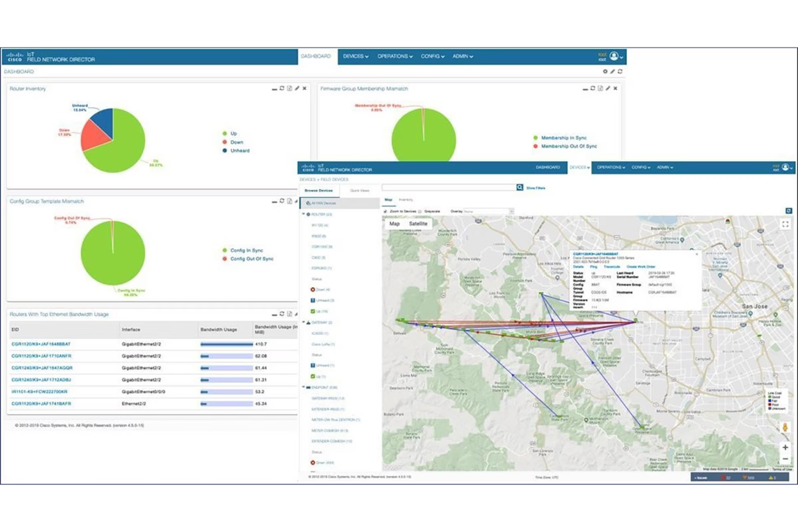Export data from Firmware Group Membership Mismatch widget
This screenshot has height=532, width=798.
[600, 88]
